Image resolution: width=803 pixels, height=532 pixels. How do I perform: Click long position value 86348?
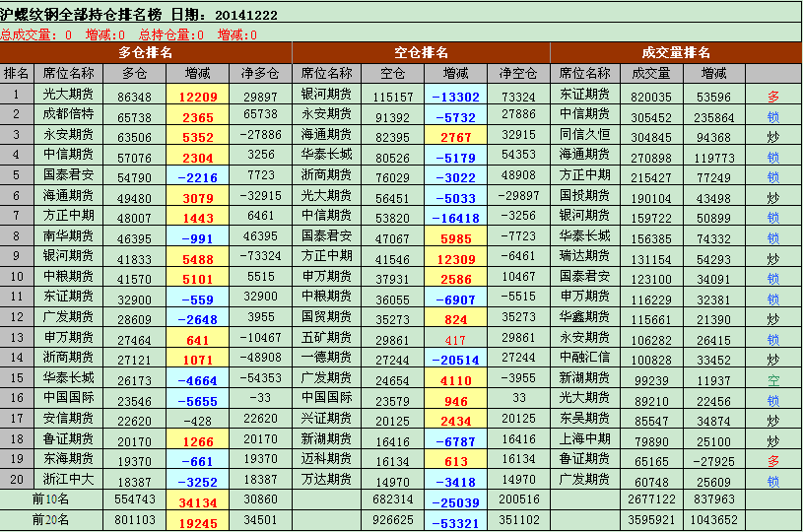134,97
